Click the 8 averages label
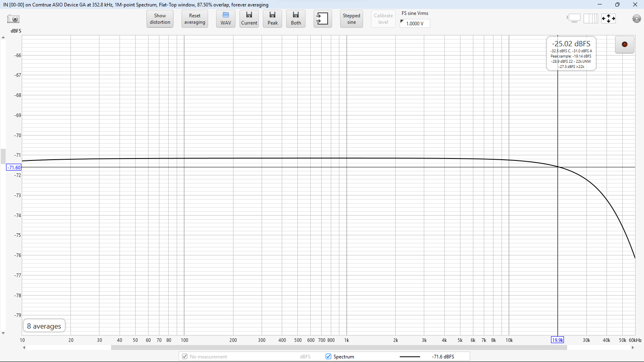This screenshot has height=362, width=644. pyautogui.click(x=44, y=326)
